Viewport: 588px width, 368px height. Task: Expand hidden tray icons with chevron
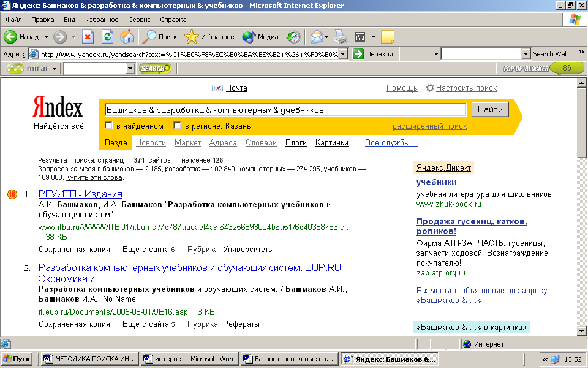coord(545,359)
